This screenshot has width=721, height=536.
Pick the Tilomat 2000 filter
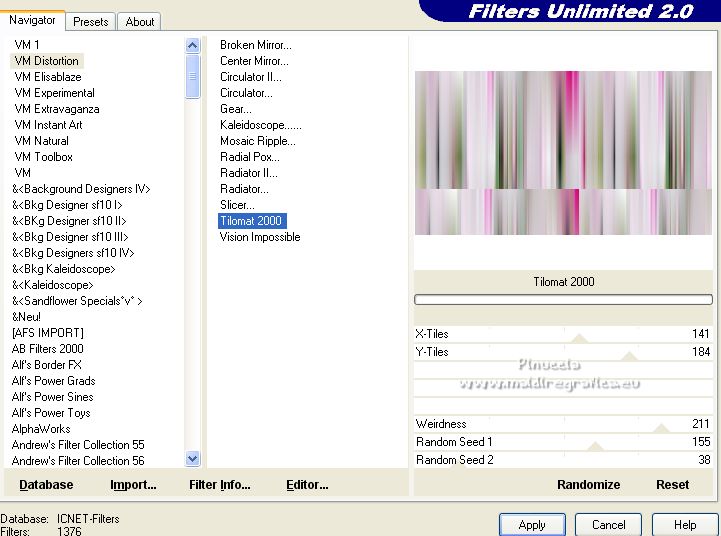[252, 221]
